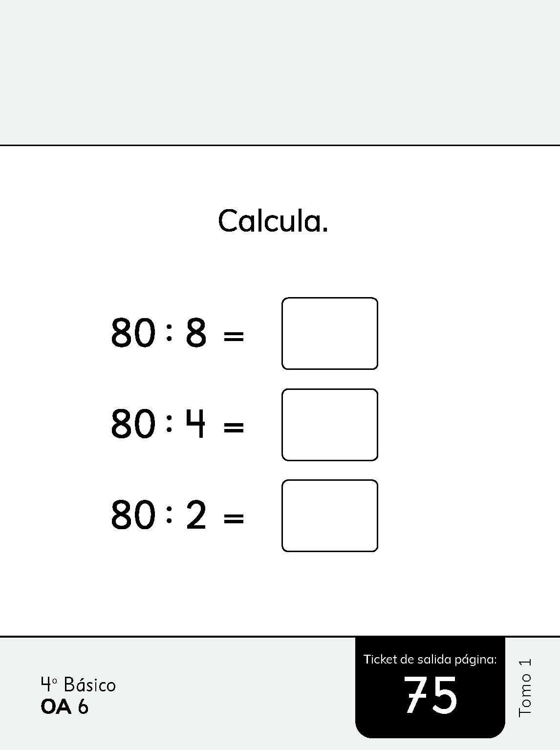Click the page number 75 in the black box

click(x=431, y=696)
